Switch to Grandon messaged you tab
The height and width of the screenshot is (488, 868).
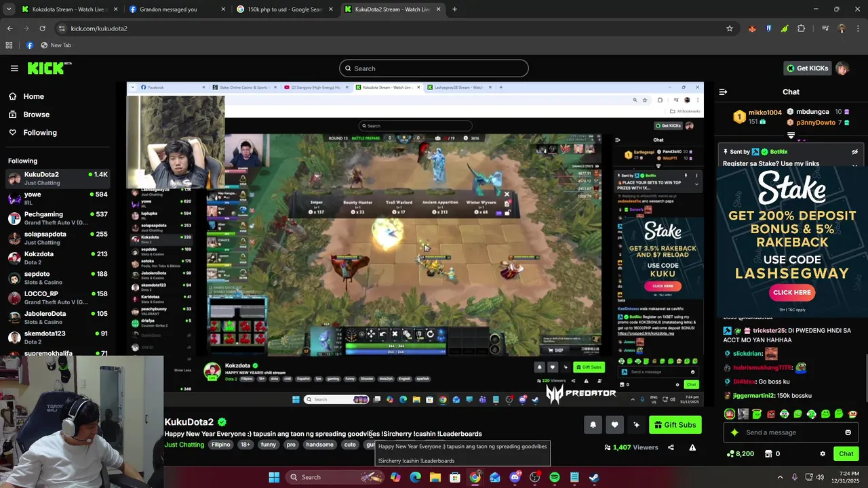(176, 9)
